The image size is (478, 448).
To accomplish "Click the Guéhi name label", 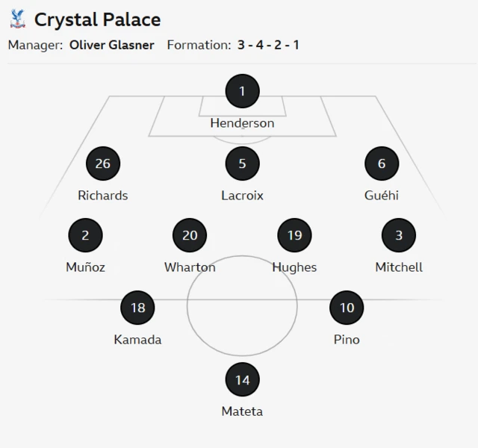I will (x=382, y=196).
